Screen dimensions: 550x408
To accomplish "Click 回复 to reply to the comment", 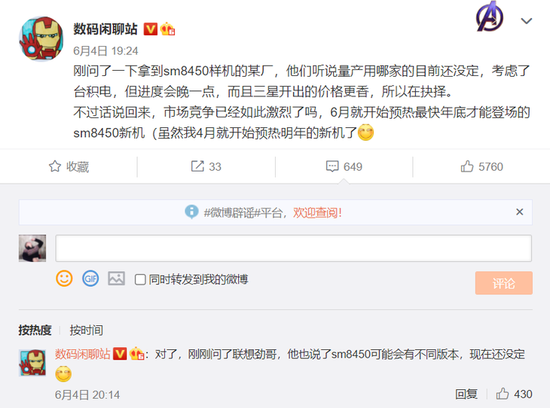I will click(466, 394).
